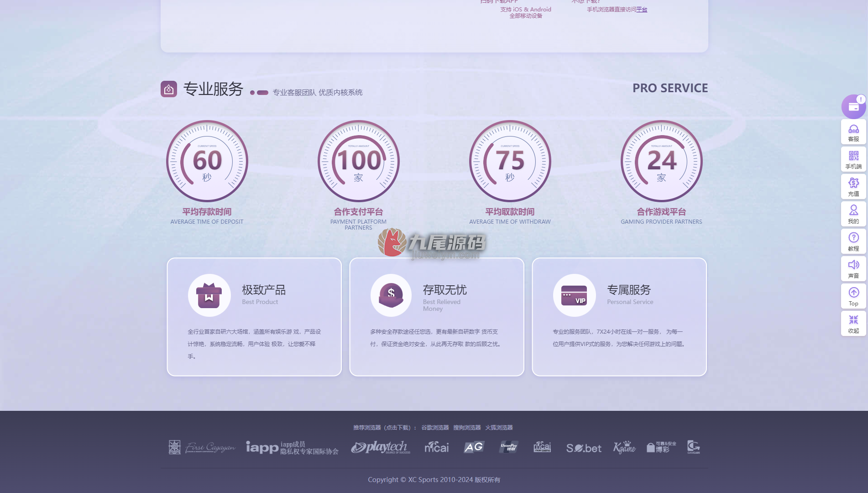The image size is (868, 493).
Task: Select the 极致产品 Best Product card
Action: pos(254,317)
